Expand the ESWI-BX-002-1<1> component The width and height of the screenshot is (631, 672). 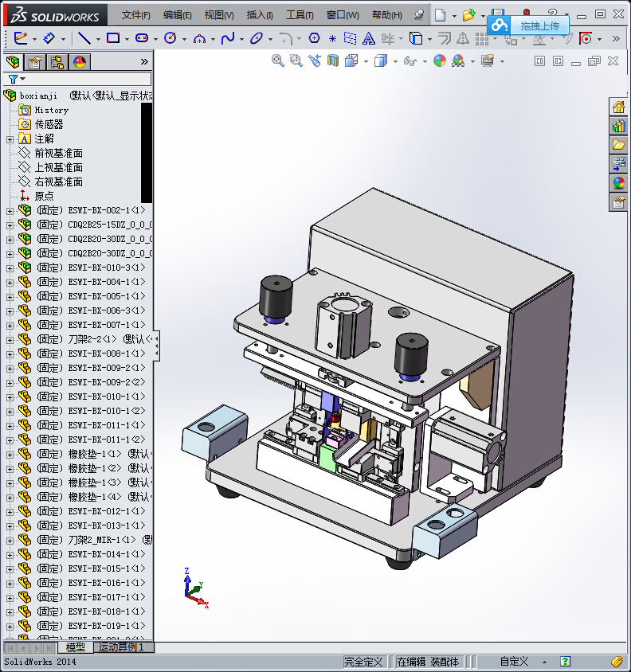10,211
